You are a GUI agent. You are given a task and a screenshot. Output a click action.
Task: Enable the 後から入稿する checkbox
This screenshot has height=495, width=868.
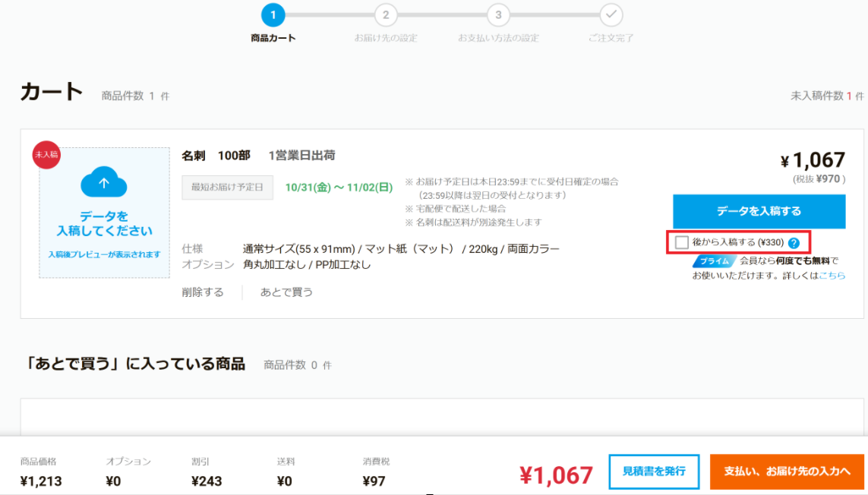click(682, 242)
